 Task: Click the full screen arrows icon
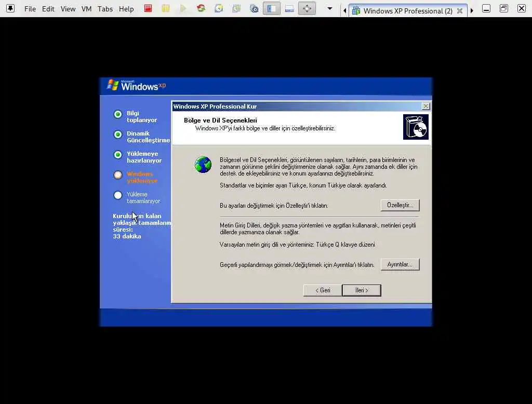(307, 8)
